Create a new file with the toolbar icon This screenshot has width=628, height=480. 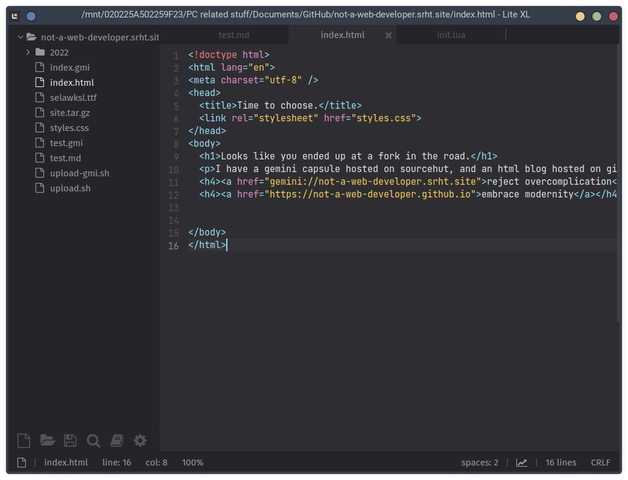pyautogui.click(x=24, y=441)
